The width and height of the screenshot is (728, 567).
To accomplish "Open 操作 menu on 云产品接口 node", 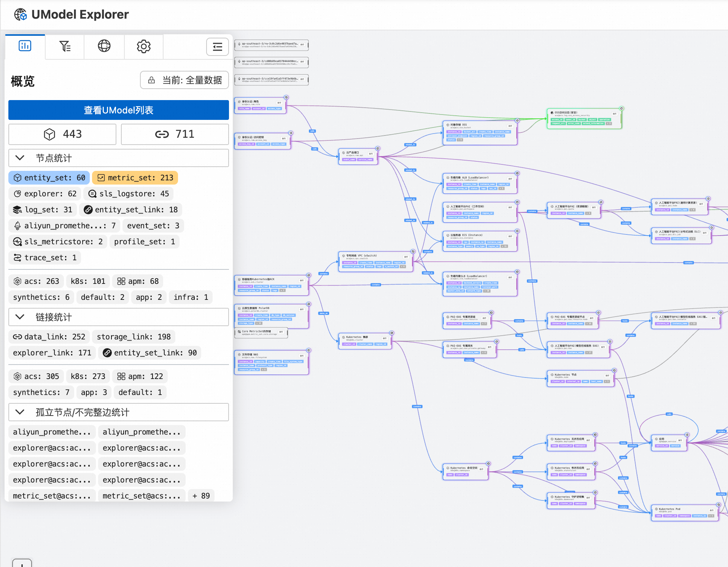I will (x=371, y=154).
